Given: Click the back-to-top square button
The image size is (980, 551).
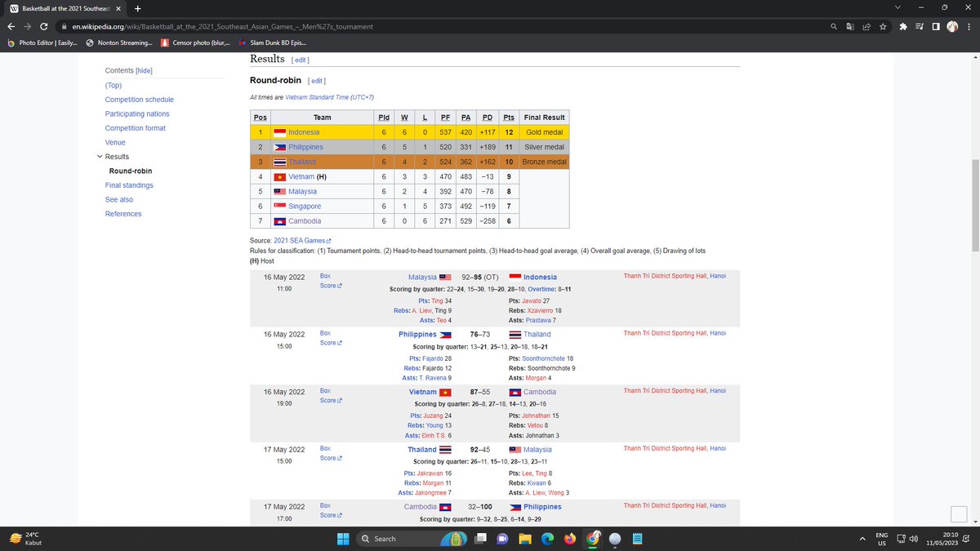Looking at the screenshot, I should pyautogui.click(x=959, y=514).
